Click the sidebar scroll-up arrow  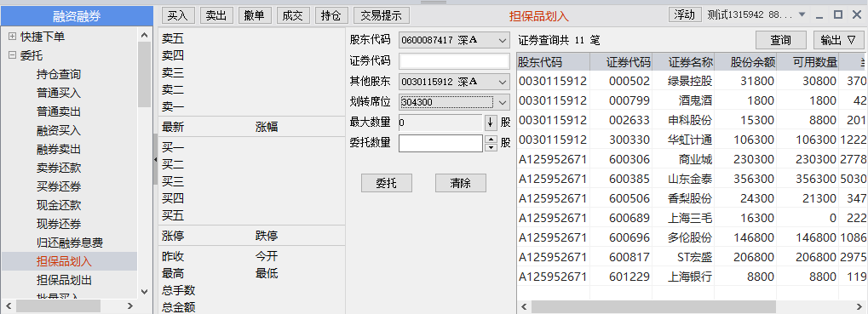coord(145,35)
